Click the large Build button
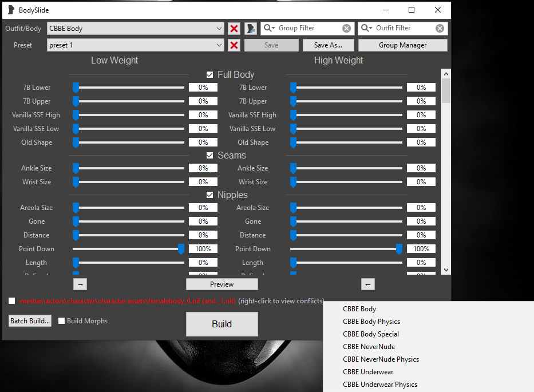This screenshot has width=534, height=392. click(221, 324)
